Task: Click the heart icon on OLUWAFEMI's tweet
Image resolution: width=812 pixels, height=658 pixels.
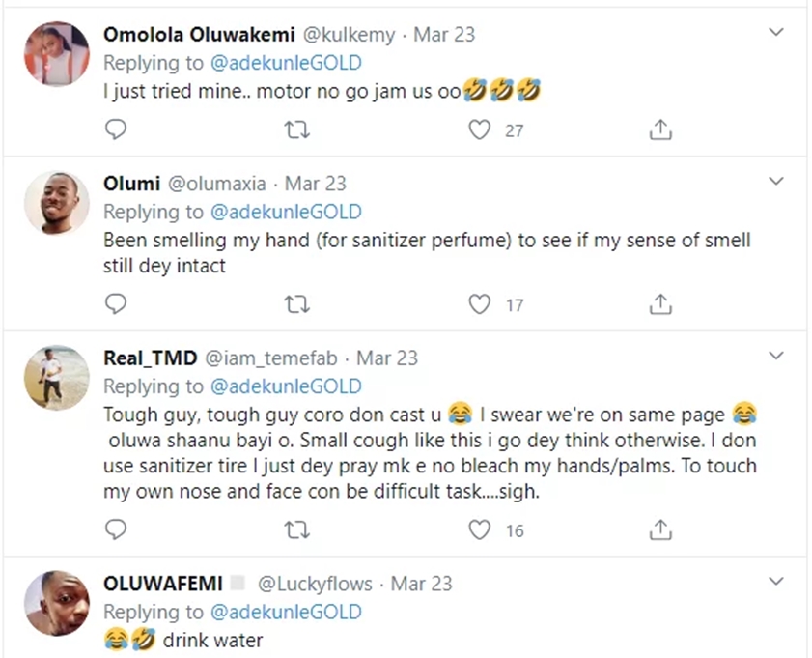Action: click(x=480, y=655)
